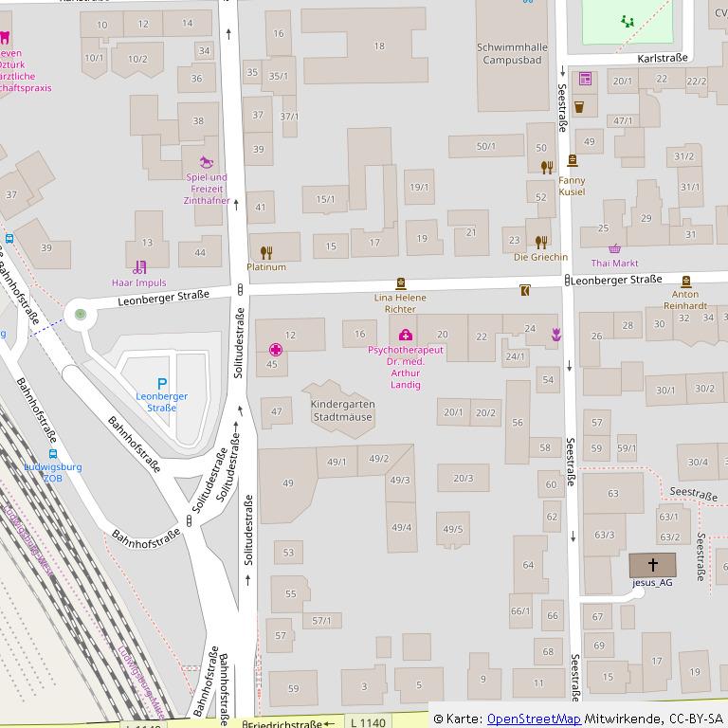Open the OpenStreetMap attribution link
The width and height of the screenshot is (728, 728).
tap(533, 719)
